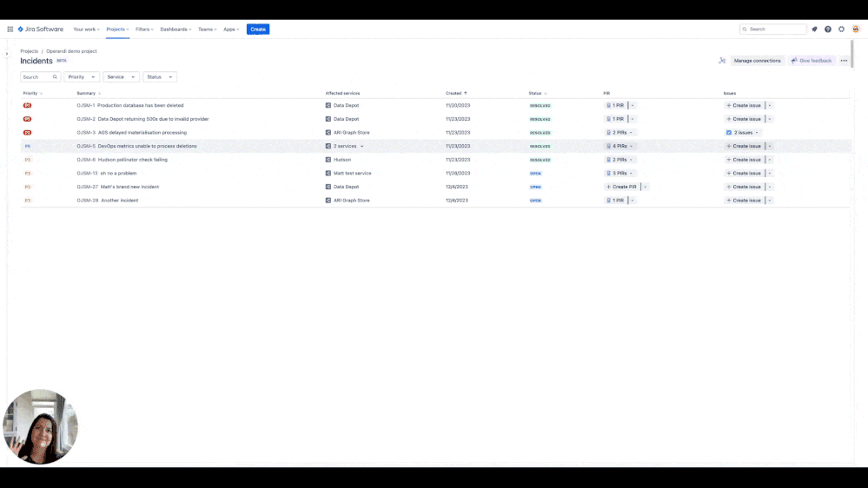Open the Dashboards menu
This screenshot has height=488, width=868.
(176, 30)
